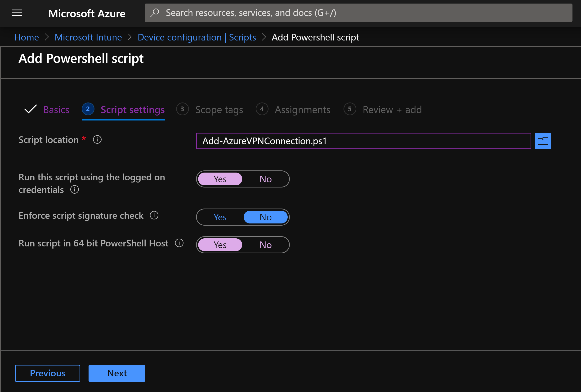Set Enforce script signature check to No
Screen dimensions: 581x392
[x=265, y=217]
